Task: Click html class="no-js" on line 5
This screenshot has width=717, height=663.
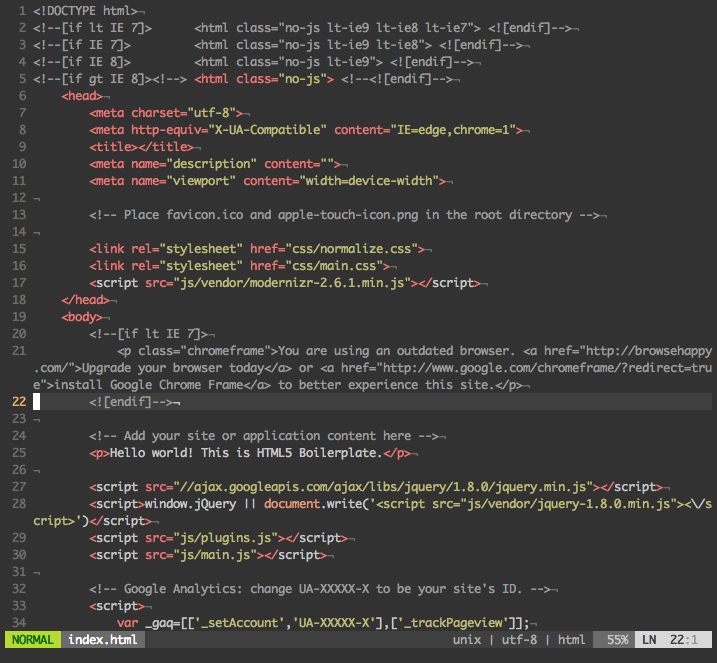Action: pyautogui.click(x=264, y=79)
